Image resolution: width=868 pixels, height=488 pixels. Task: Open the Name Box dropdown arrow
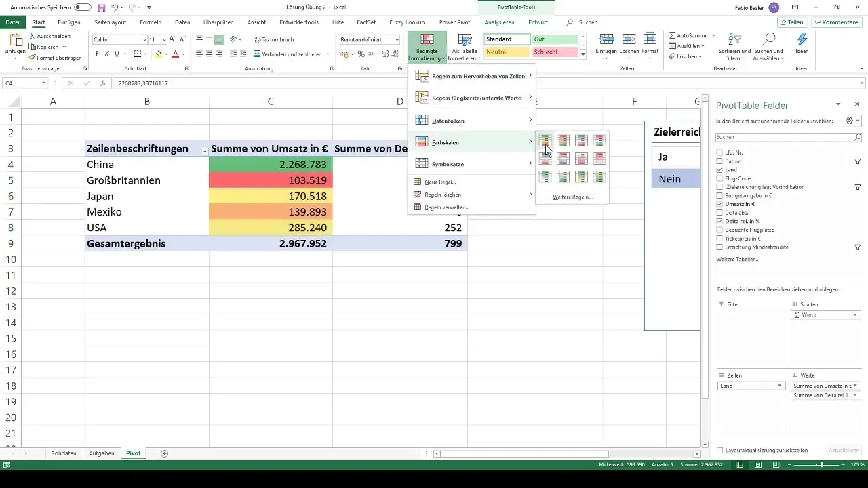pos(43,83)
